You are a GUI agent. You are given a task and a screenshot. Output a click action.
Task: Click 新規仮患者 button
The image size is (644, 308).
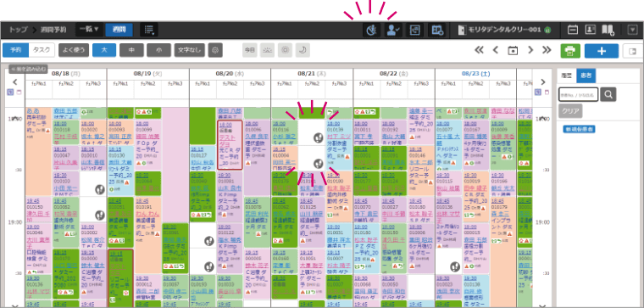(580, 129)
